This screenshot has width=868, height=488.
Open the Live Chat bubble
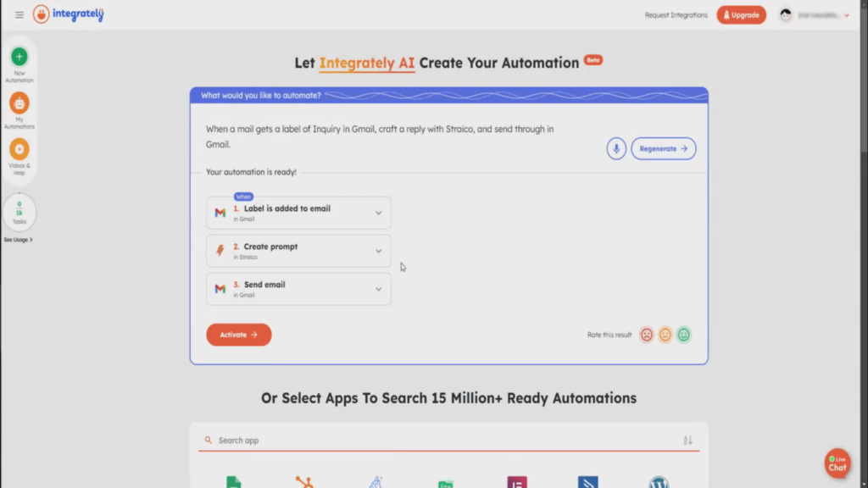[x=837, y=463]
